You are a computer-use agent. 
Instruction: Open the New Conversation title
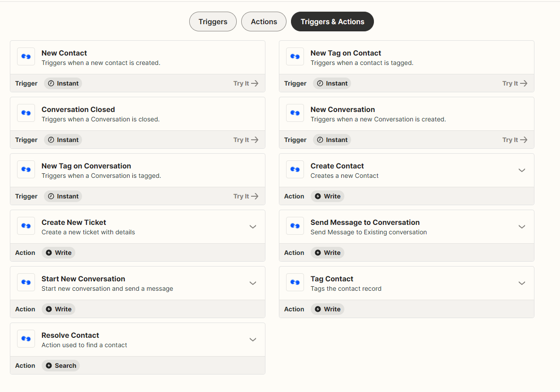click(343, 109)
